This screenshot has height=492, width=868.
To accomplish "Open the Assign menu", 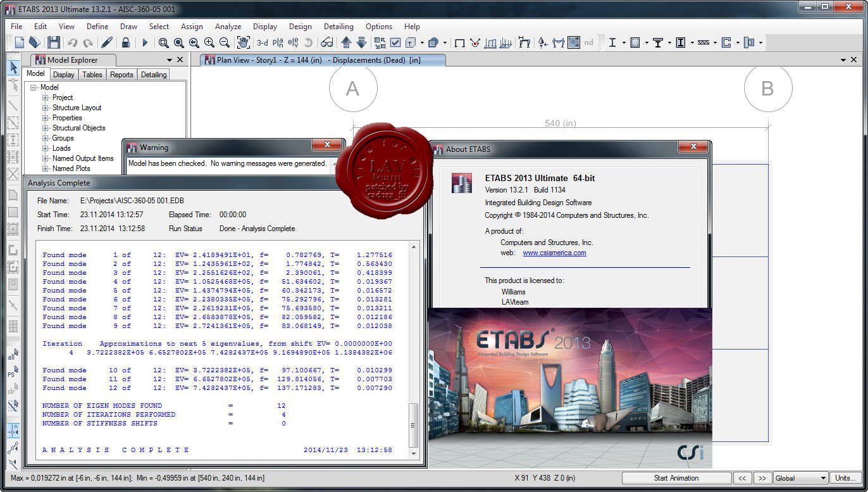I will point(192,27).
